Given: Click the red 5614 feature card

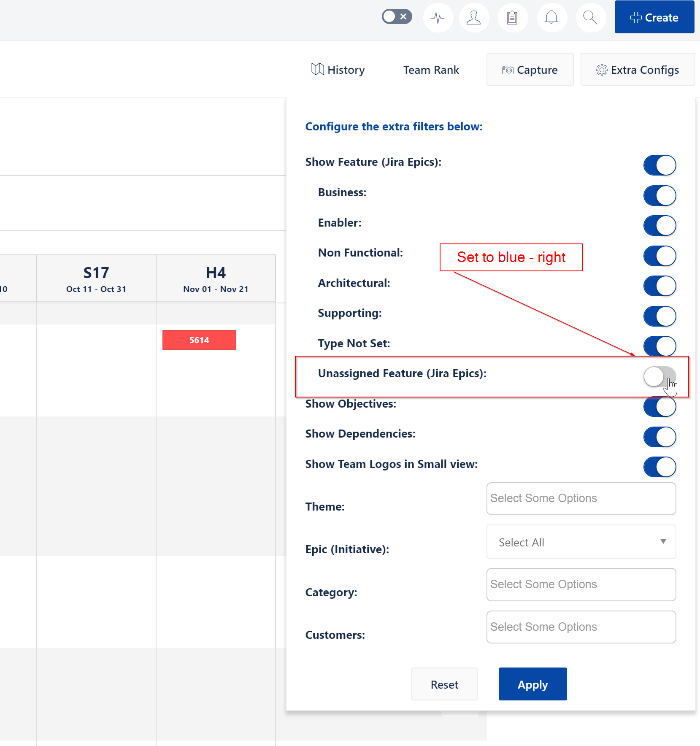Looking at the screenshot, I should point(199,340).
